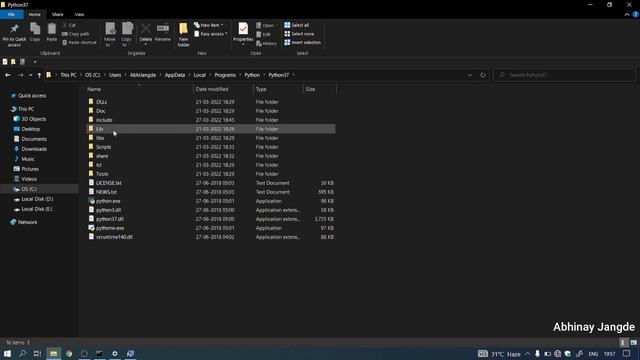Switch to the View ribbon tab
This screenshot has width=640, height=360.
(x=79, y=14)
